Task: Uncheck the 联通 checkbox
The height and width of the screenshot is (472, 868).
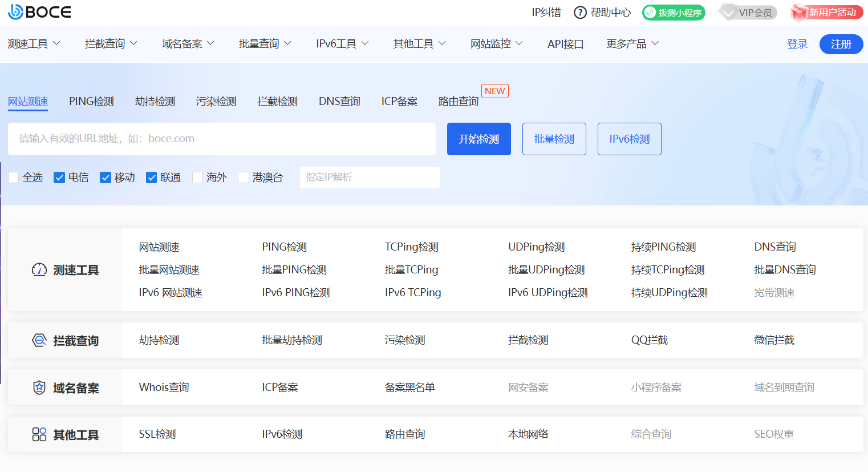Action: (x=152, y=177)
